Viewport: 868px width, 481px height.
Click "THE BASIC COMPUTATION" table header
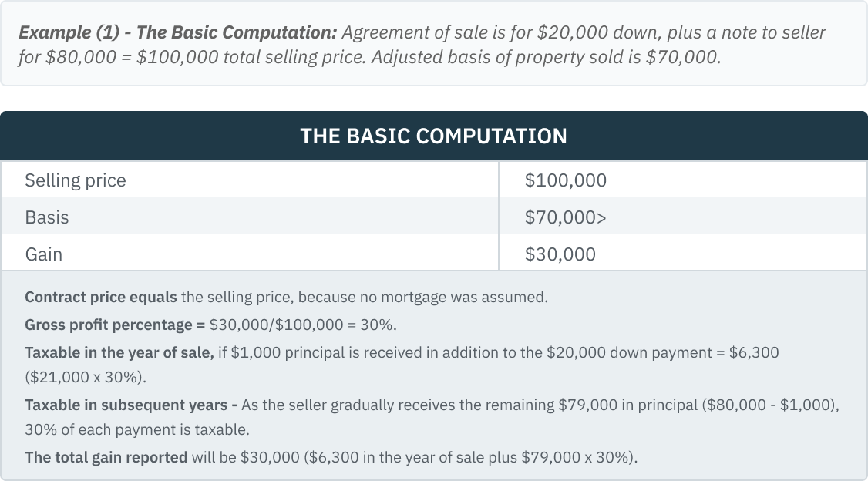tap(433, 136)
